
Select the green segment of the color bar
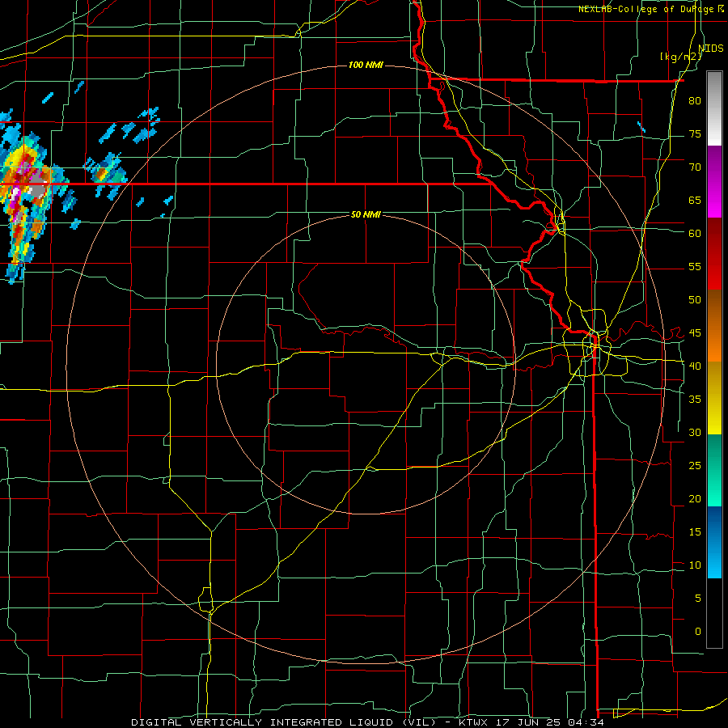(714, 470)
